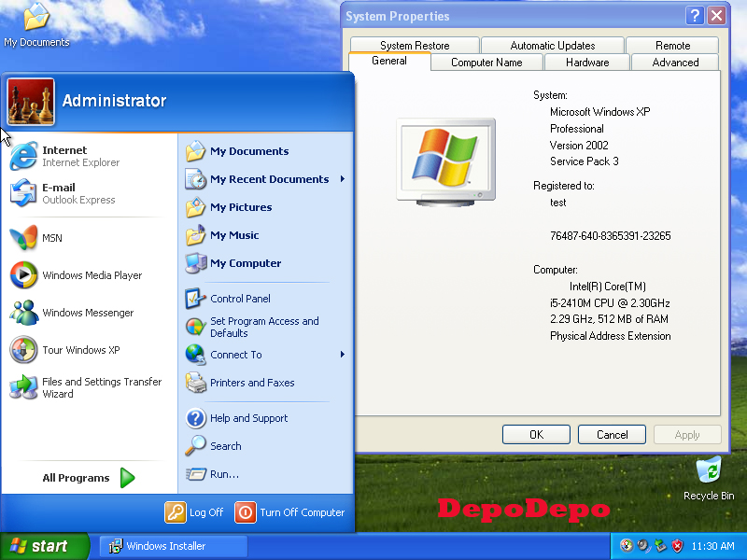This screenshot has height=560, width=747.
Task: Launch Tour Windows XP icon
Action: point(23,349)
